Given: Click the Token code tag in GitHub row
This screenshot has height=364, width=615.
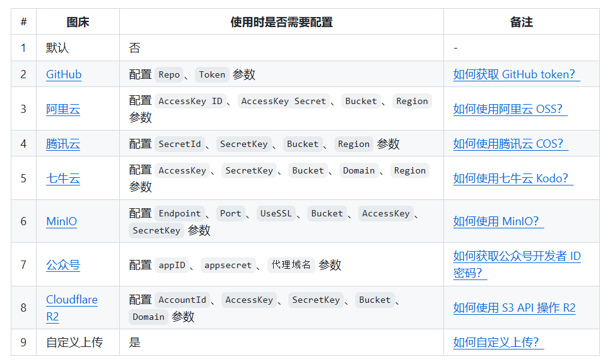Looking at the screenshot, I should tap(212, 74).
